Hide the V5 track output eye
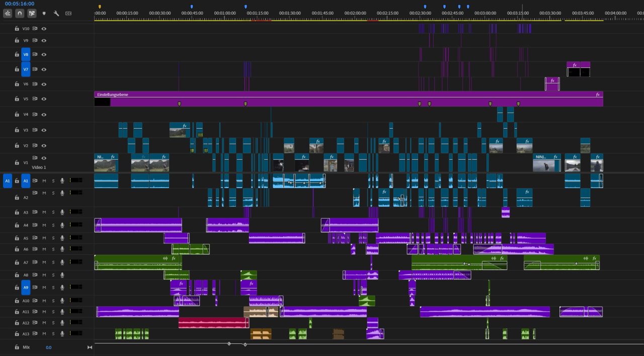The image size is (644, 356). coord(44,99)
